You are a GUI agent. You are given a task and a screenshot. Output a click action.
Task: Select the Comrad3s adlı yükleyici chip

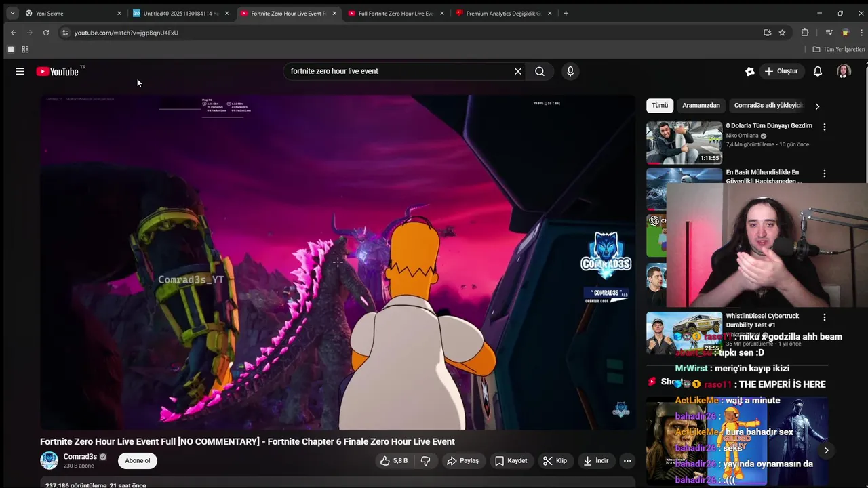point(768,106)
